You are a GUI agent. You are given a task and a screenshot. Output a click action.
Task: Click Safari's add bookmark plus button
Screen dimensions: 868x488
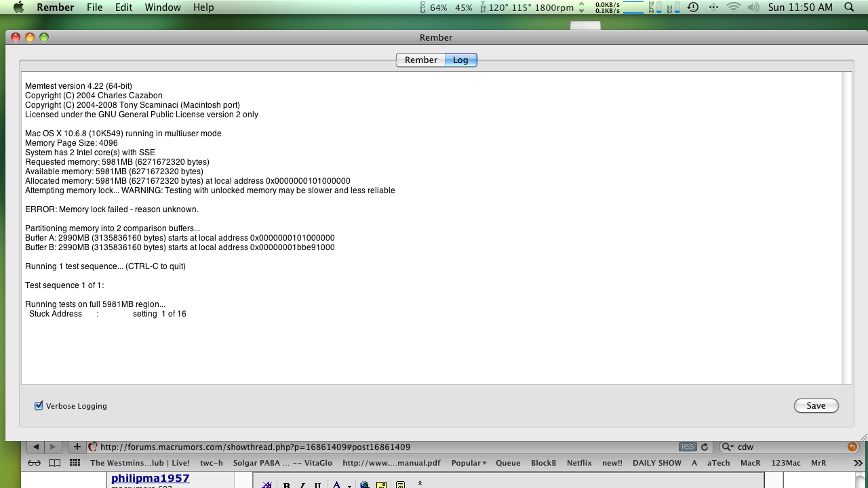77,447
